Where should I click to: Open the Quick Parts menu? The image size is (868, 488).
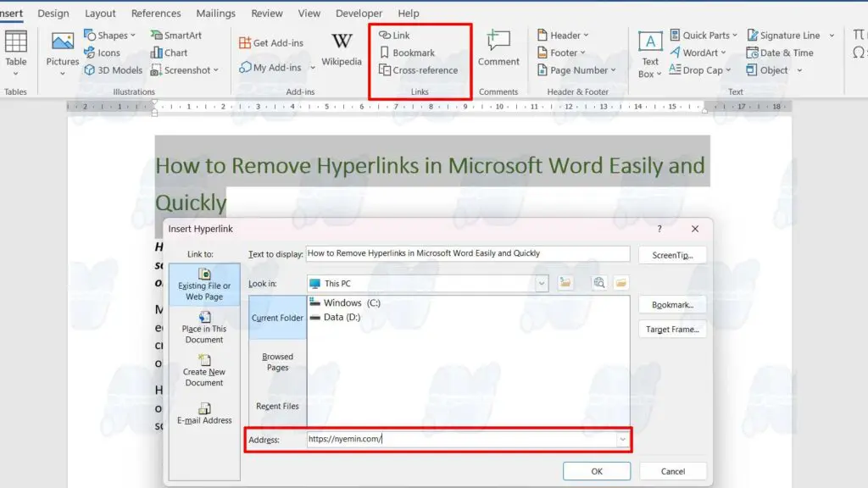[x=703, y=35]
